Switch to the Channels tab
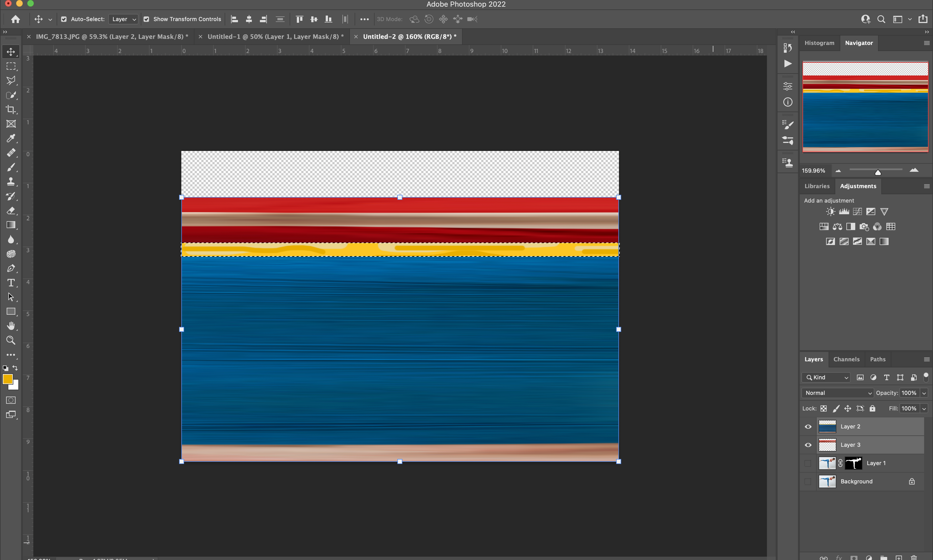 [x=846, y=359]
